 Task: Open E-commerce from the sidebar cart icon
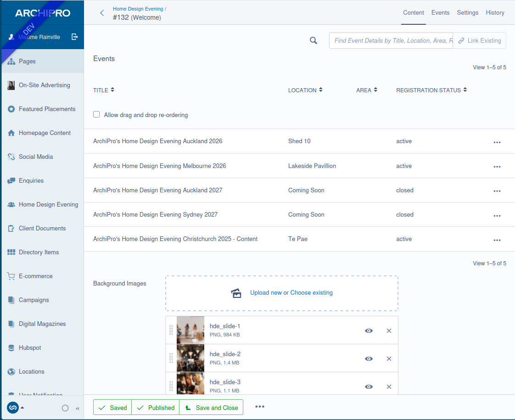[11, 276]
